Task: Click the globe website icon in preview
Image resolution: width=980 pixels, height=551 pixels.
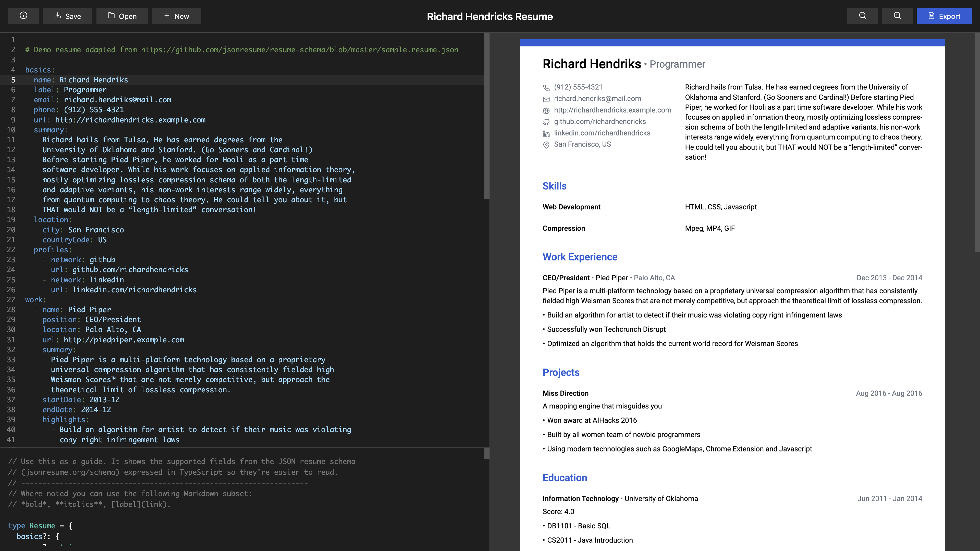Action: (546, 111)
